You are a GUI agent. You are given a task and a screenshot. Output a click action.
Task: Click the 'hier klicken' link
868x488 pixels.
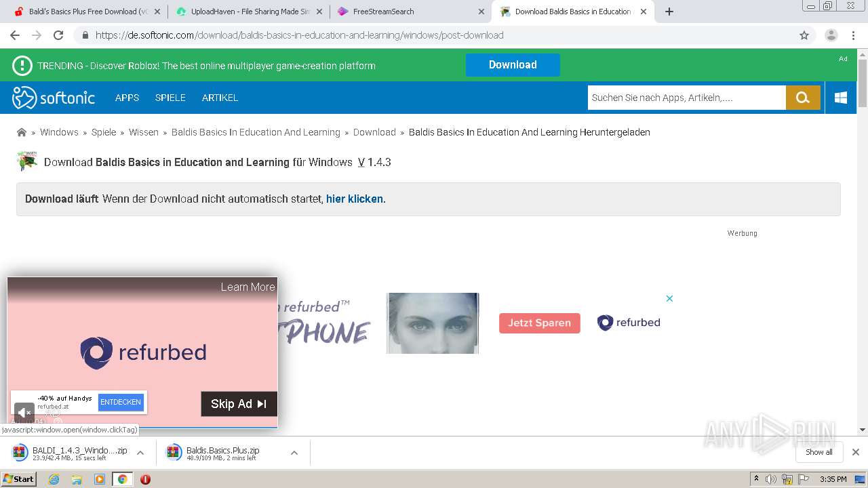[x=355, y=199]
